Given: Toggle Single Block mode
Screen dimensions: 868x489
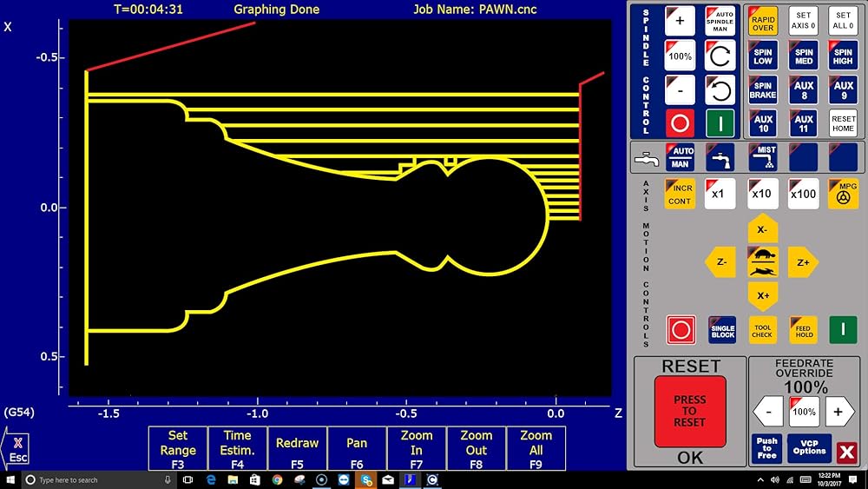Looking at the screenshot, I should coord(722,330).
